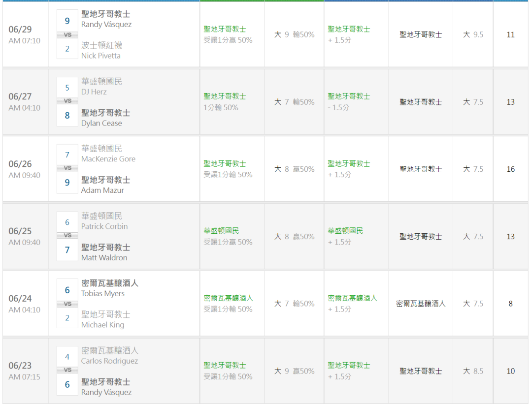Open pitcher Nick Pivetta's link
532x404 pixels.
pos(101,56)
